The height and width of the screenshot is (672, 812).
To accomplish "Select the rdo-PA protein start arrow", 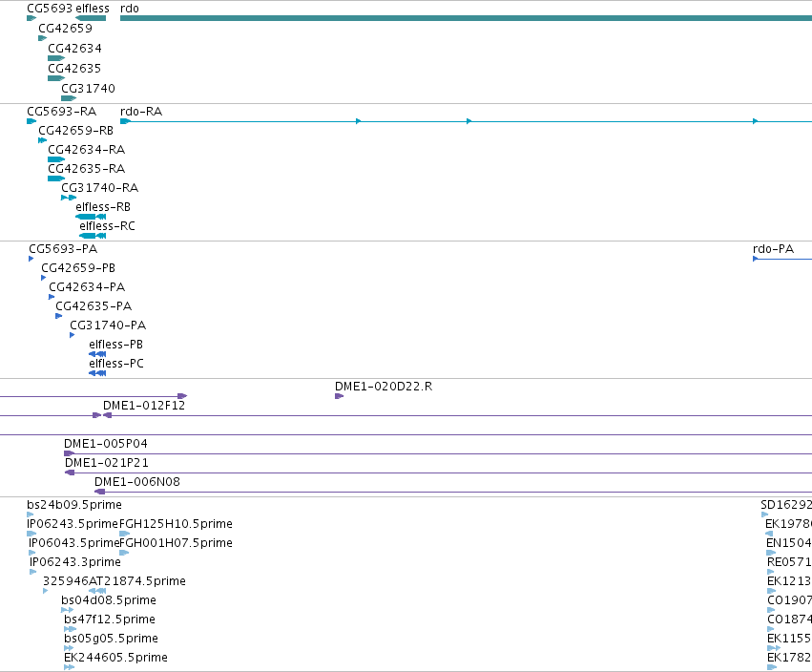I will tap(756, 259).
